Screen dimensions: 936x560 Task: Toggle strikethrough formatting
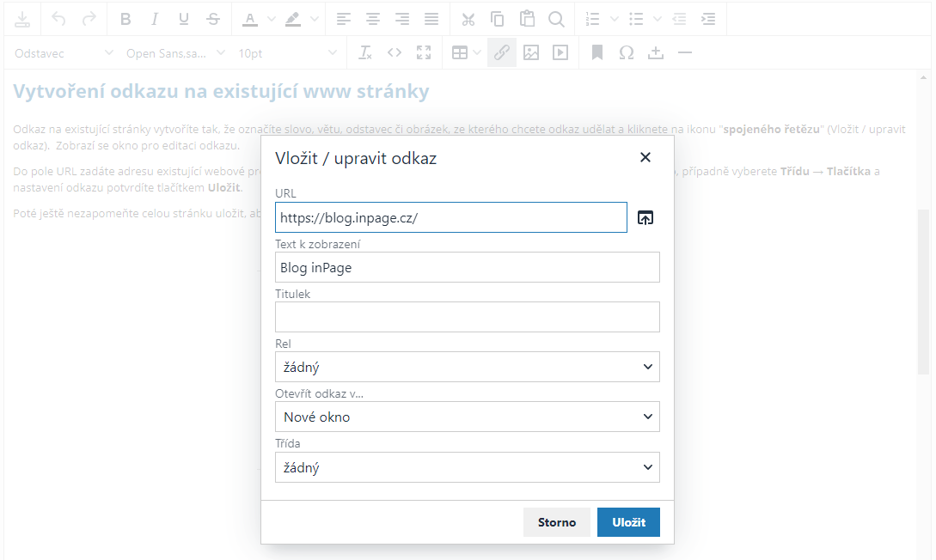[x=213, y=19]
